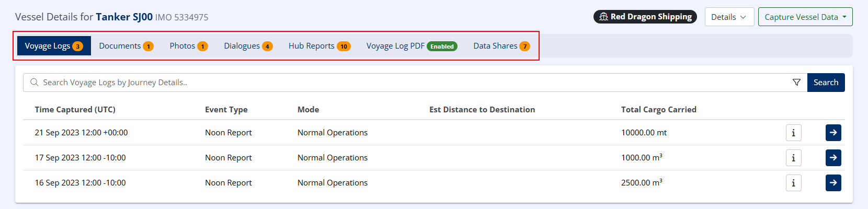Open the Hub Reports tab

319,46
